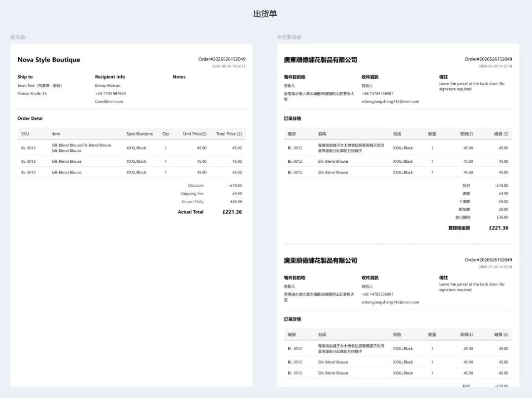Click the Specifications column header
The width and height of the screenshot is (532, 398).
tap(139, 134)
